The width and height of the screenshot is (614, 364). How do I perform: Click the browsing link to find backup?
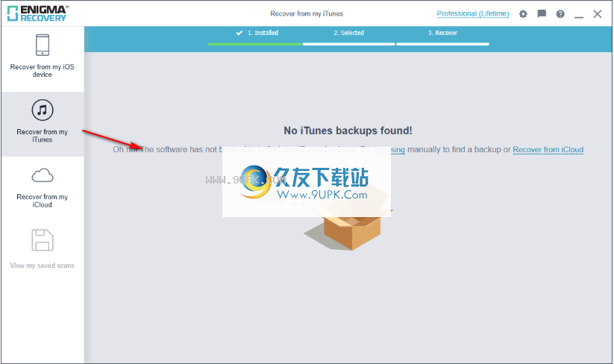(389, 149)
